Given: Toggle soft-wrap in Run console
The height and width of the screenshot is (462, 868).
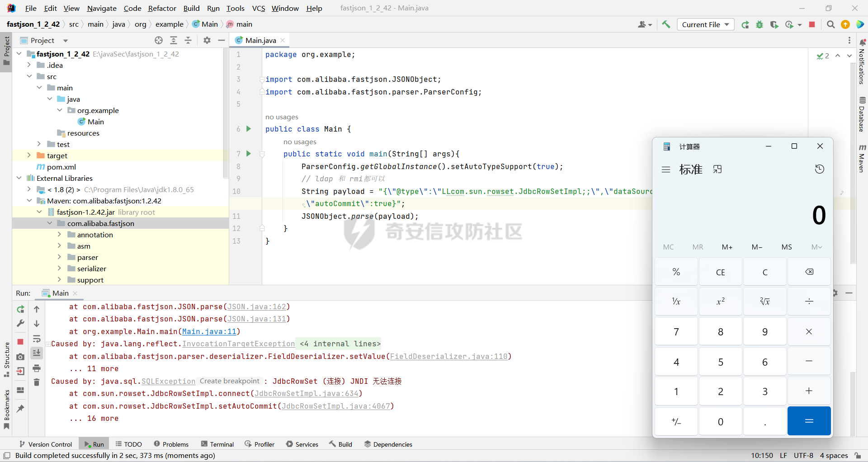Looking at the screenshot, I should (37, 339).
